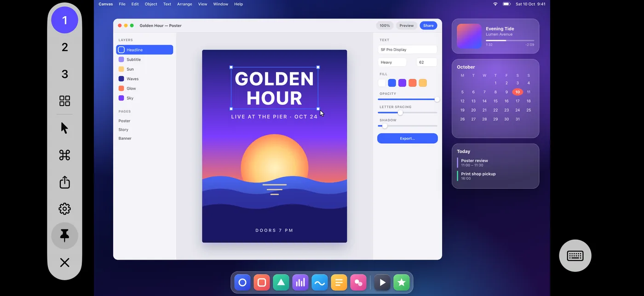The height and width of the screenshot is (296, 644).
Task: Switch to display 2 in the sidebar
Action: [64, 47]
